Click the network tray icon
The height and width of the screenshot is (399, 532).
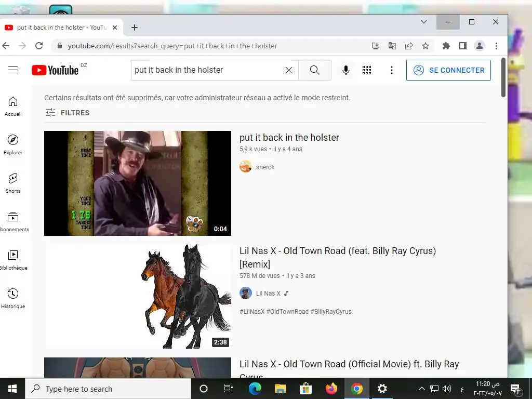click(x=434, y=389)
